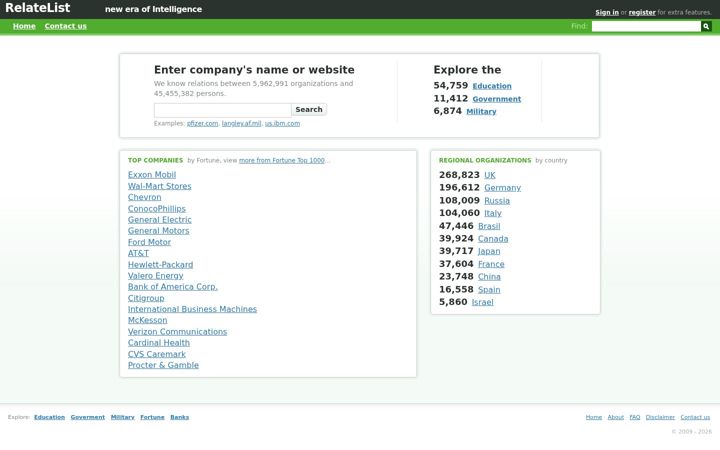Select Canada regional organizations
720x450 pixels.
click(493, 239)
